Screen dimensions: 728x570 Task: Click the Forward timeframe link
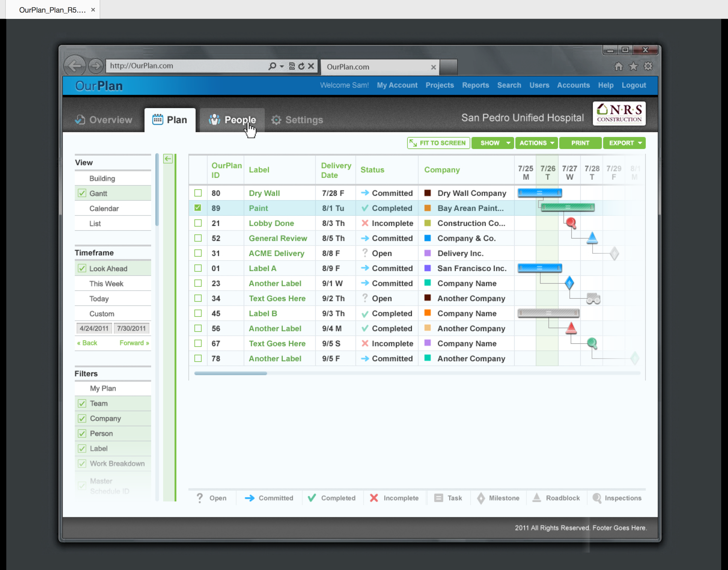[x=134, y=343]
